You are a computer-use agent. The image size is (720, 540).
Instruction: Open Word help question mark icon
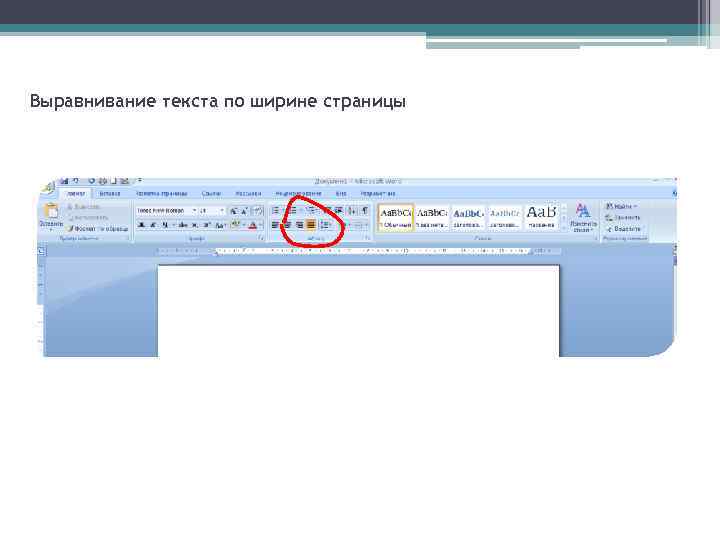pyautogui.click(x=675, y=194)
